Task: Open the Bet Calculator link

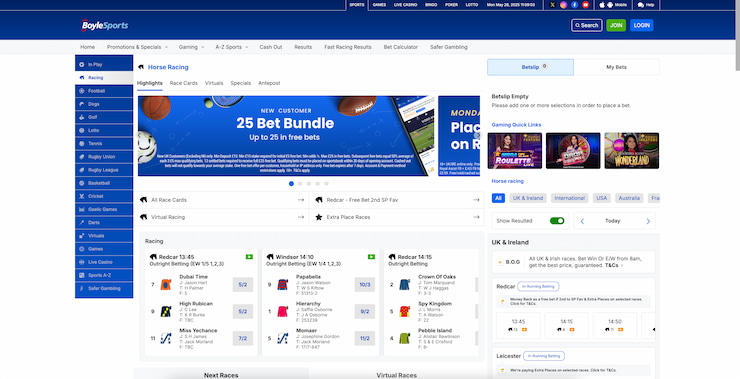Action: click(x=401, y=47)
